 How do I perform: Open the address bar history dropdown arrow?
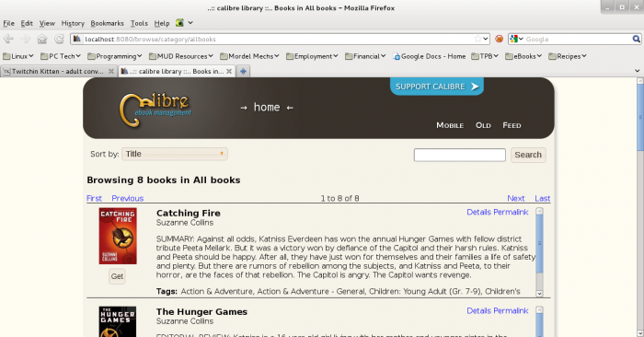click(x=486, y=39)
